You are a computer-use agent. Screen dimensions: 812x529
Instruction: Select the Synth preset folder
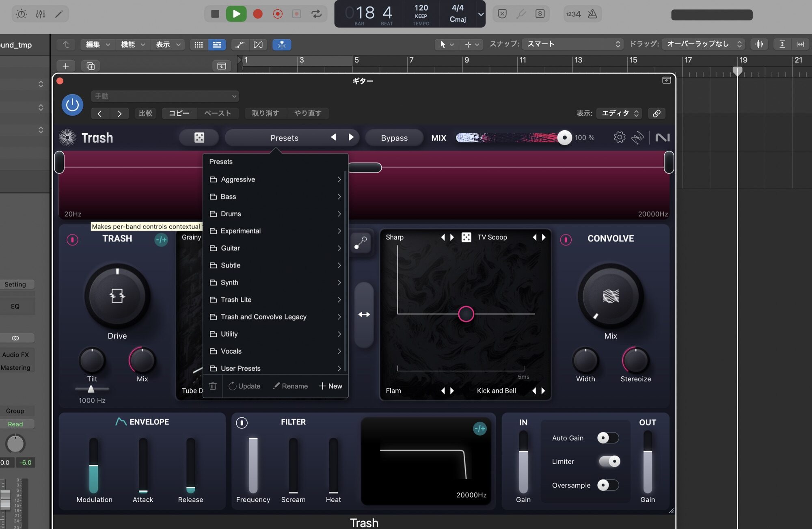point(275,282)
